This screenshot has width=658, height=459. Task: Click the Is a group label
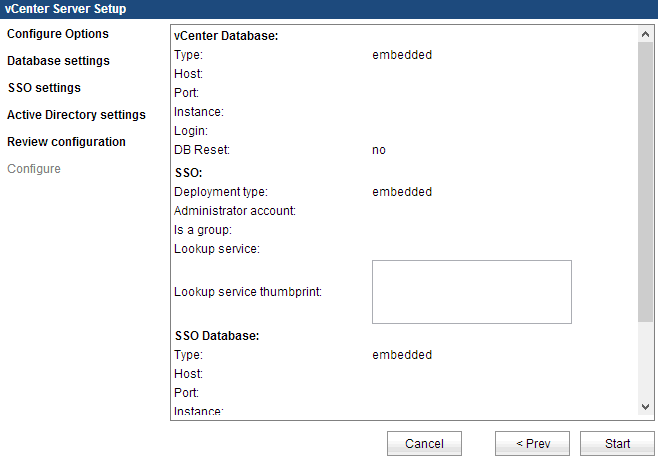(x=203, y=230)
